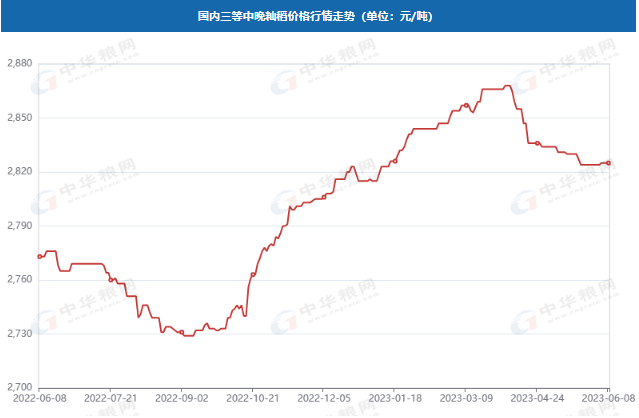Screen dimensions: 639x418
Task: Select the data point marker at 2022-09-02
Action: 182,332
